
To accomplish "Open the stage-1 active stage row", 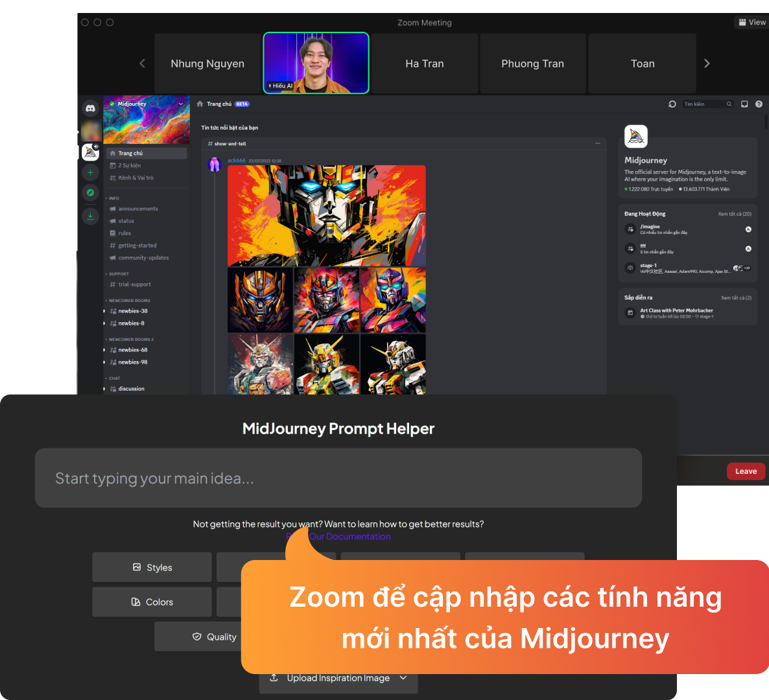I will [687, 268].
